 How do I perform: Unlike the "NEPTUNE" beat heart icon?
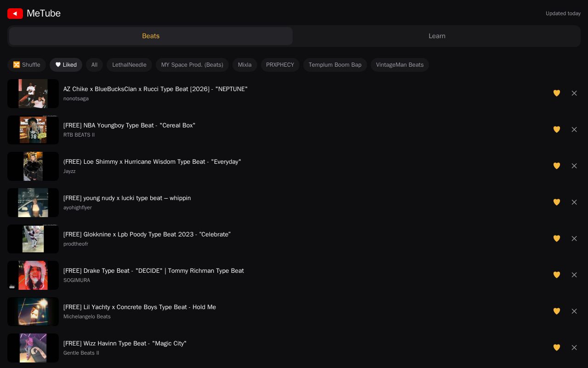557,93
